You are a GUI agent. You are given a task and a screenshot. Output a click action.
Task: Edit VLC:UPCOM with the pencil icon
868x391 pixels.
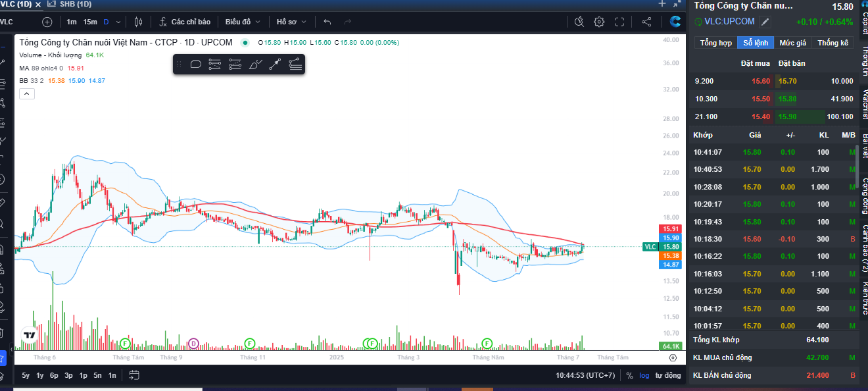coord(765,22)
